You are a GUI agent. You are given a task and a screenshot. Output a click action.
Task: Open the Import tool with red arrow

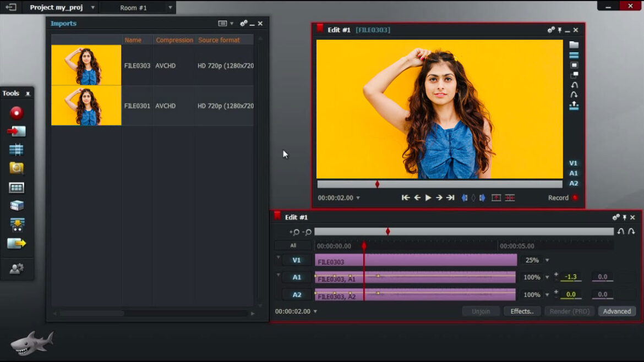(17, 131)
